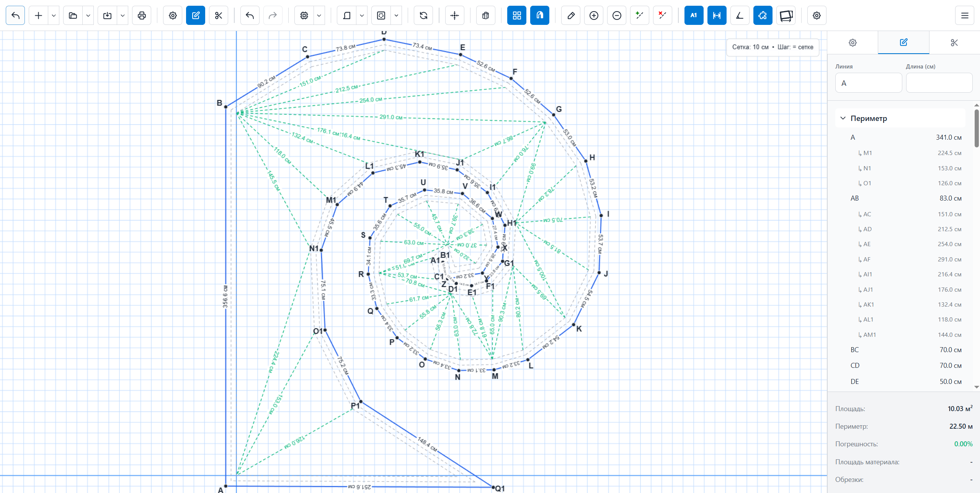This screenshot has height=493, width=980.
Task: Click the remove point minus-circle icon
Action: click(617, 15)
